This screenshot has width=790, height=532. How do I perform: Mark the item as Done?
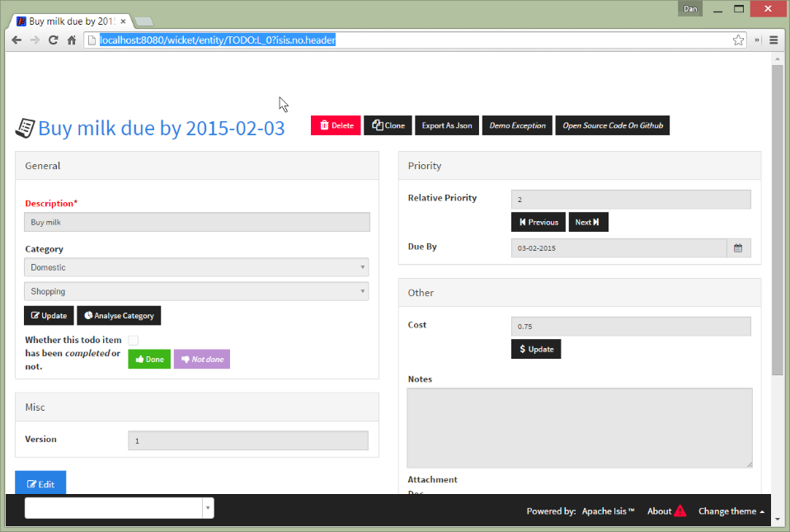pos(149,360)
